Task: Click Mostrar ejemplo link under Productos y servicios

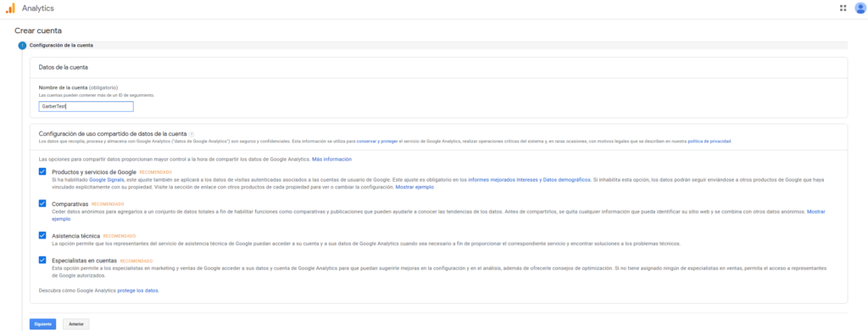Action: 415,188
